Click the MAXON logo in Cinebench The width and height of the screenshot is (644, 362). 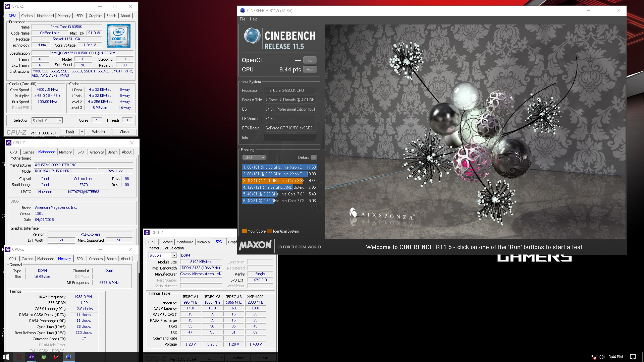255,245
